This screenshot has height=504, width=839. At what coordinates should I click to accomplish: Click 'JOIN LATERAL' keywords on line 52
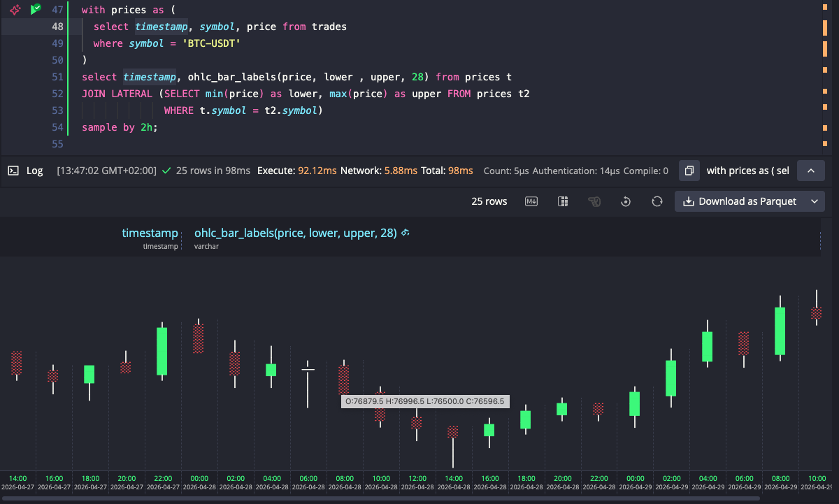coord(117,94)
